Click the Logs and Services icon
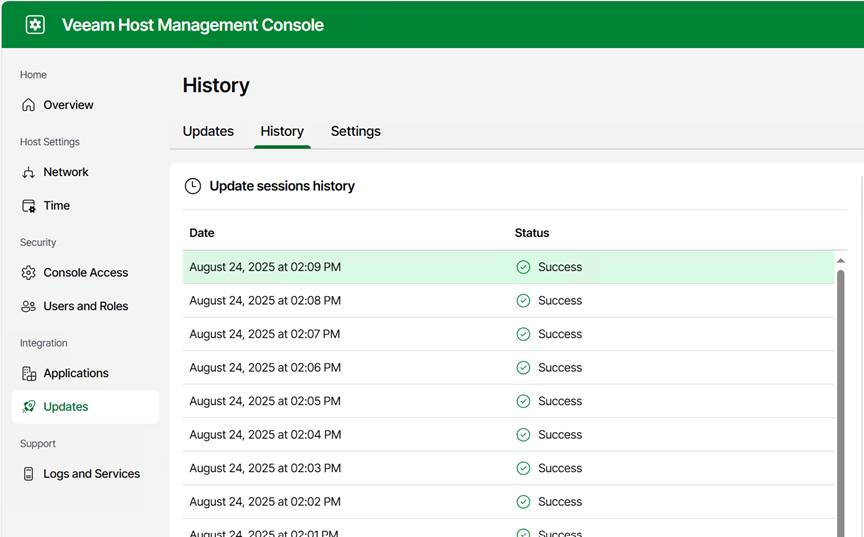Screen dimensions: 864x537 29,474
